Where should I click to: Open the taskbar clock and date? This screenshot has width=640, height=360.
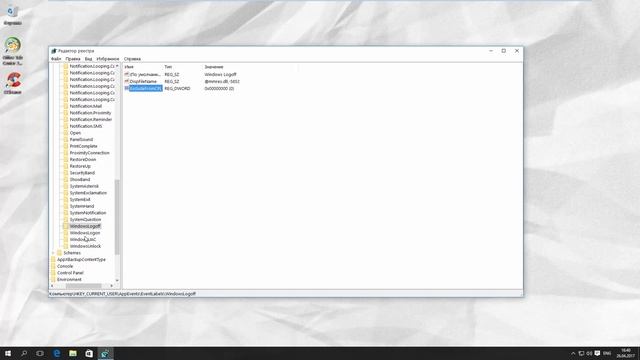[626, 353]
